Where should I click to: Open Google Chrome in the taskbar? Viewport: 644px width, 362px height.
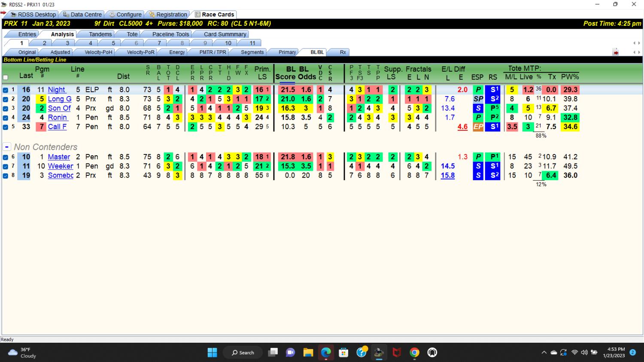pyautogui.click(x=414, y=353)
